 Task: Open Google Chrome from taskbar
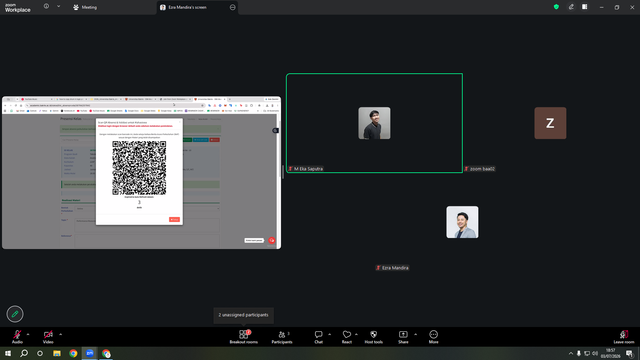tap(73, 353)
